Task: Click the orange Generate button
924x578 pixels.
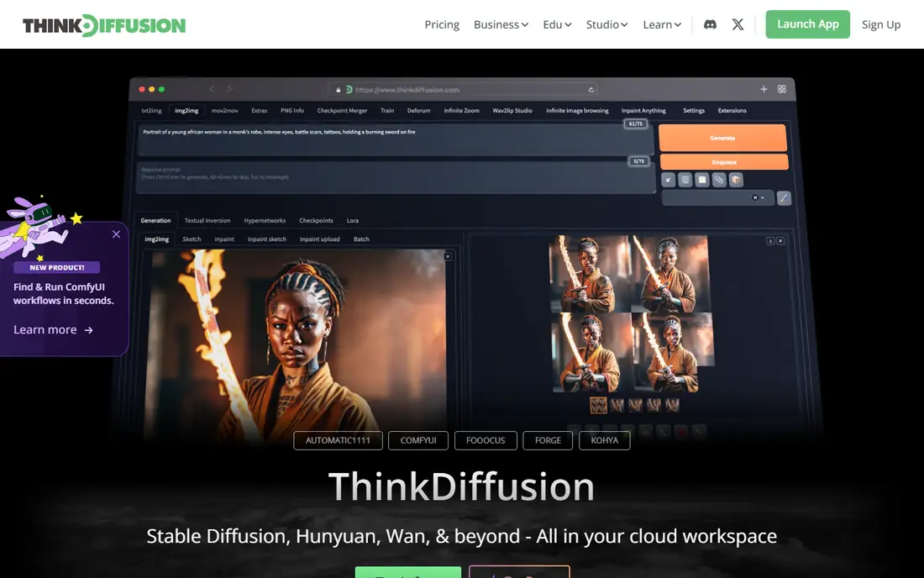Action: 722,138
